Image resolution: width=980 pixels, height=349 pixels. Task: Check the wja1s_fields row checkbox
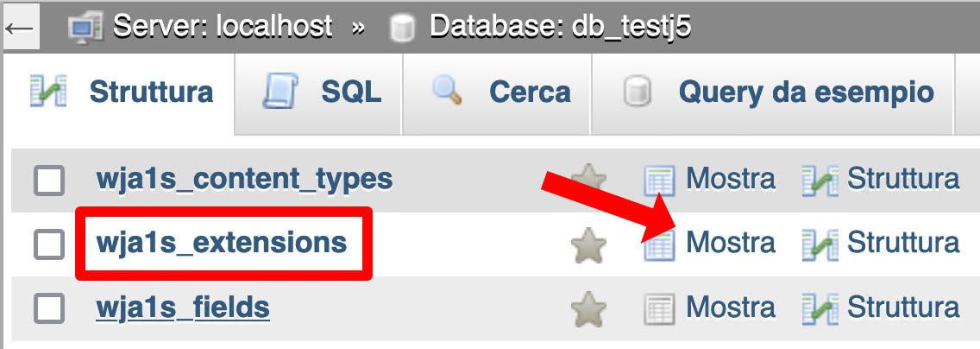pos(49,308)
